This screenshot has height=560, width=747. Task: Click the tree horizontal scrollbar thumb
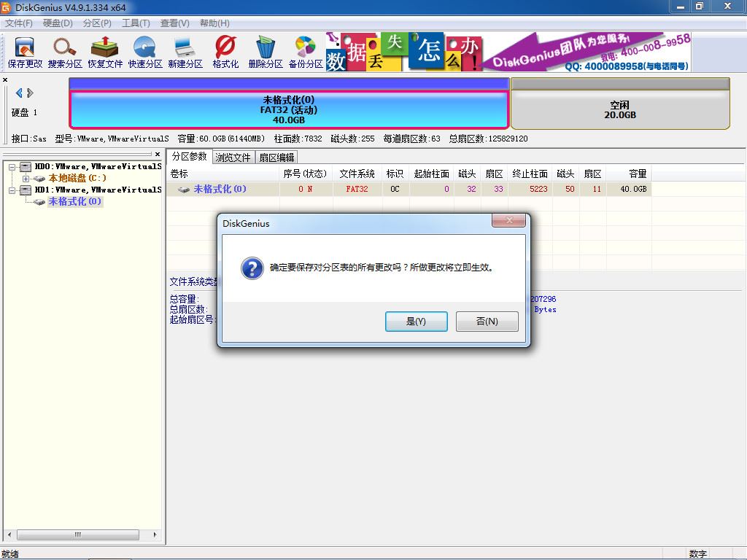(x=77, y=534)
